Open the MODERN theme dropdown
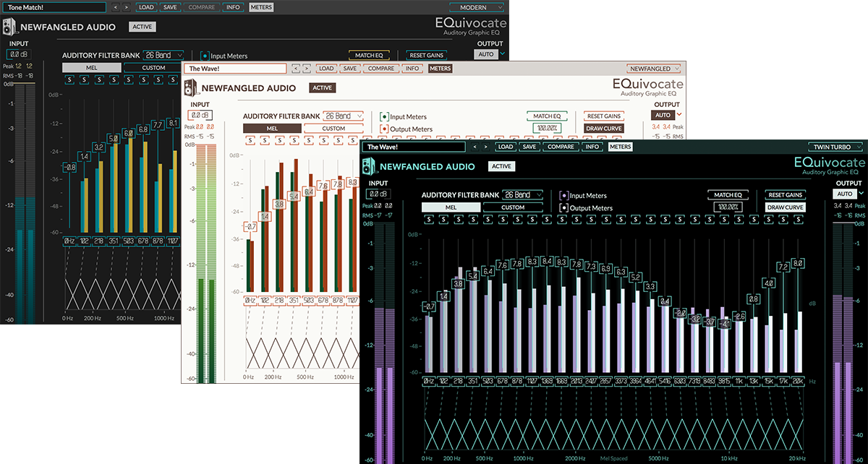868x464 pixels. click(x=478, y=7)
